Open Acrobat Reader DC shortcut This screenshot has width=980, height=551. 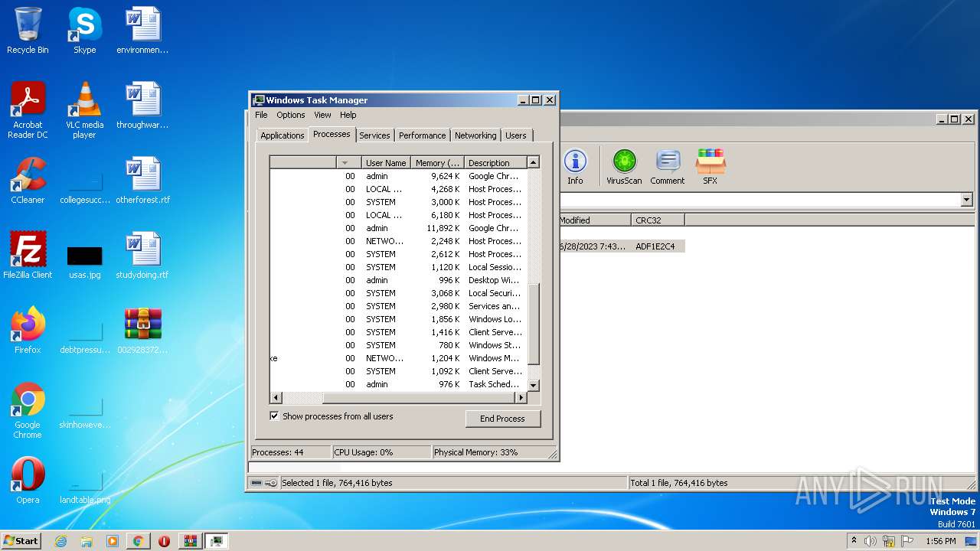[28, 110]
